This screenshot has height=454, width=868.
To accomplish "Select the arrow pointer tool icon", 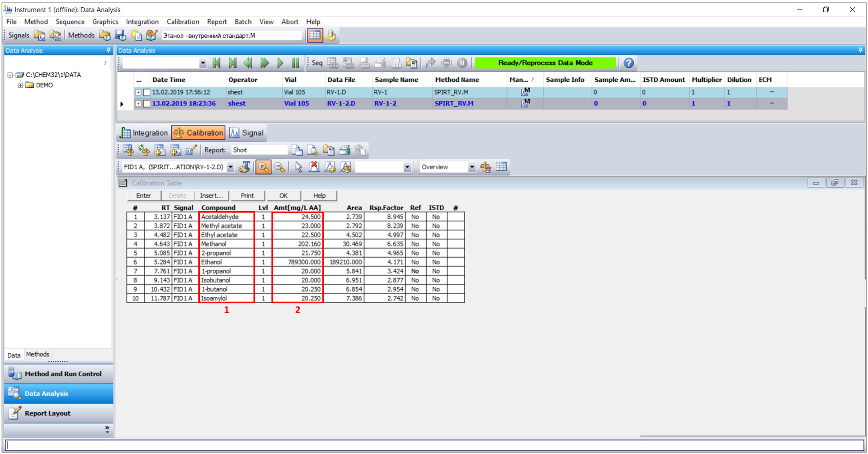I will (298, 167).
